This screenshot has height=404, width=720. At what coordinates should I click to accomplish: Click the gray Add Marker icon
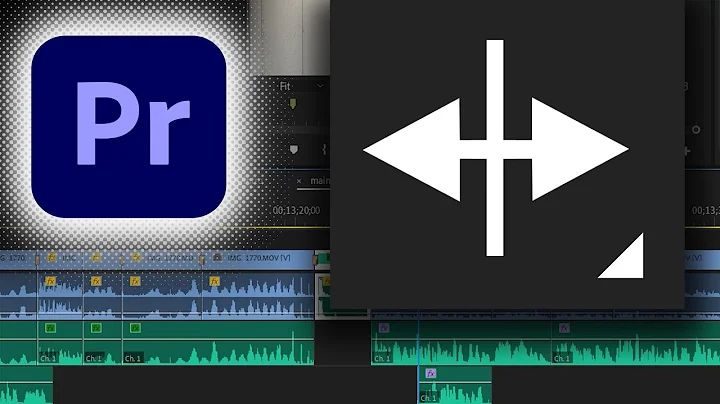pos(293,150)
